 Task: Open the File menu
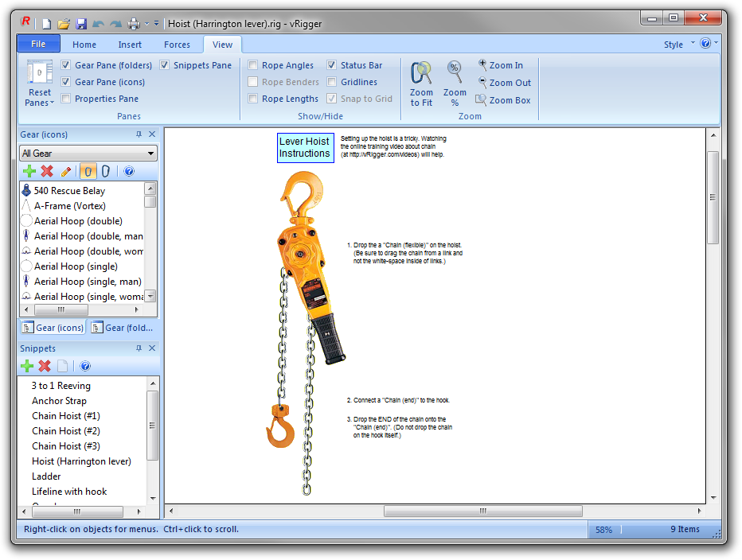click(37, 44)
